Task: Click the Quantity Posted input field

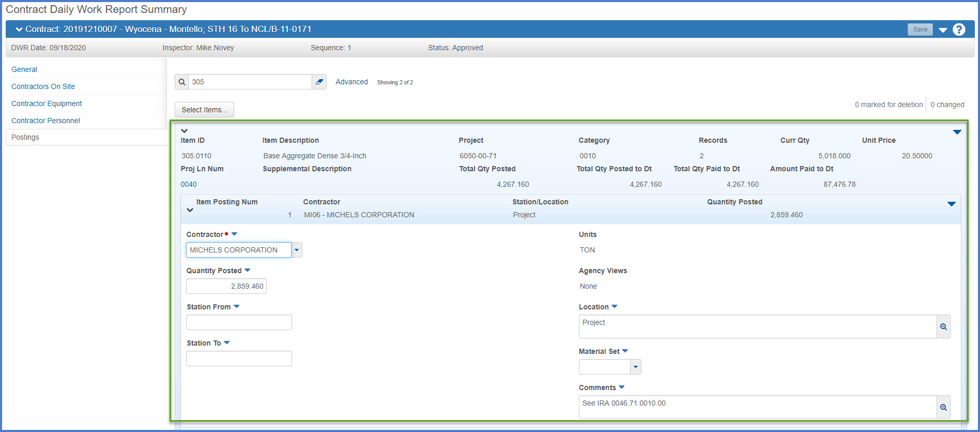Action: tap(226, 286)
